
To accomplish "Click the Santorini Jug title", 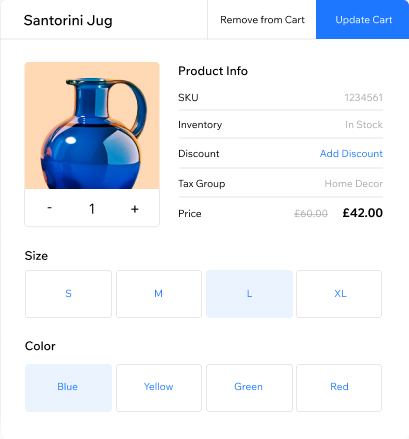I will (x=68, y=20).
